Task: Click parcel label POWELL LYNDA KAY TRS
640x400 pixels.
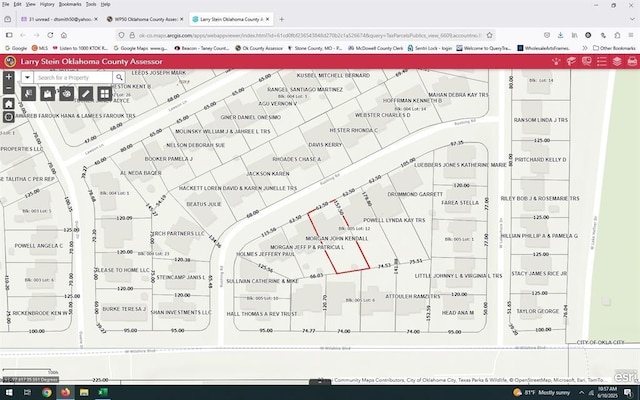Action: tap(394, 220)
